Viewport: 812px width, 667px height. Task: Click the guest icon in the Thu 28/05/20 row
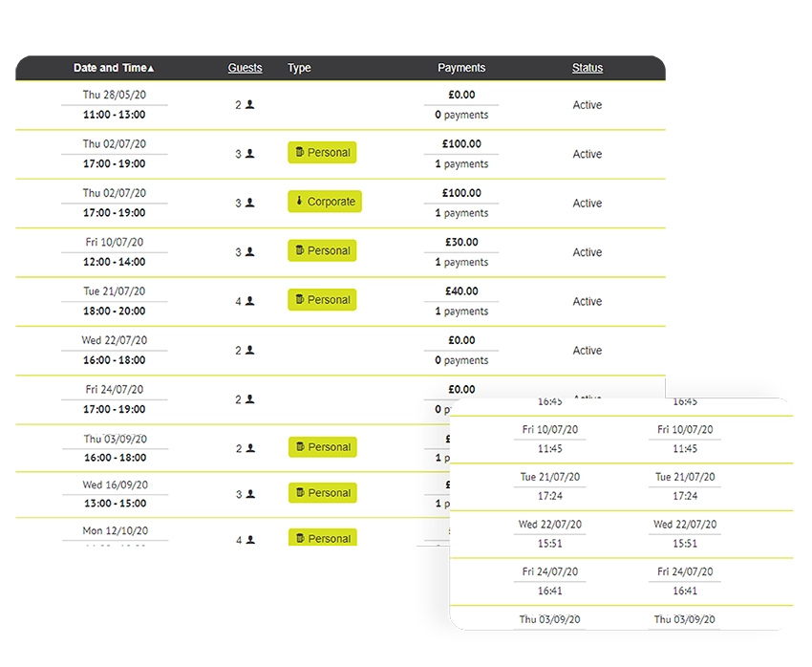[250, 105]
